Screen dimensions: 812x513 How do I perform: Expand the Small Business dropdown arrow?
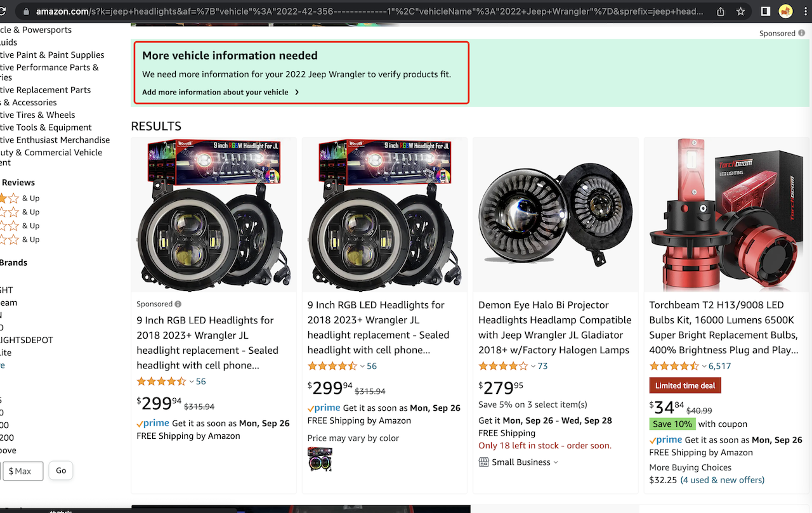point(556,462)
